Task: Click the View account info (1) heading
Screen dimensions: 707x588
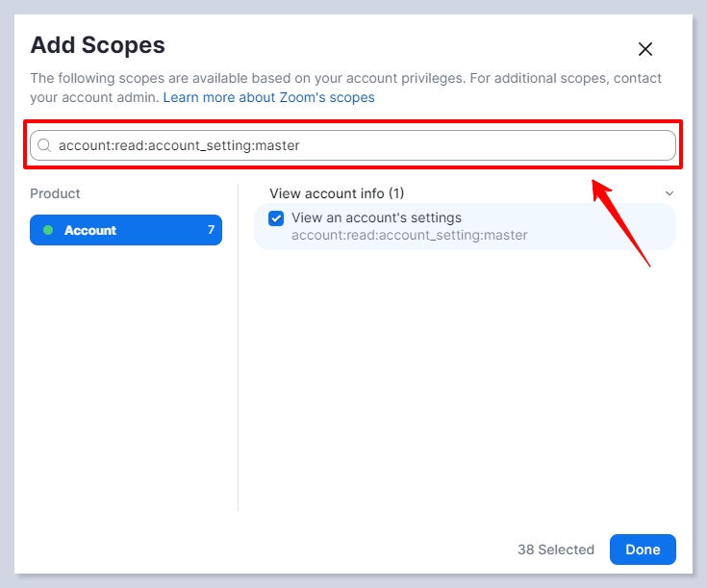Action: point(337,193)
